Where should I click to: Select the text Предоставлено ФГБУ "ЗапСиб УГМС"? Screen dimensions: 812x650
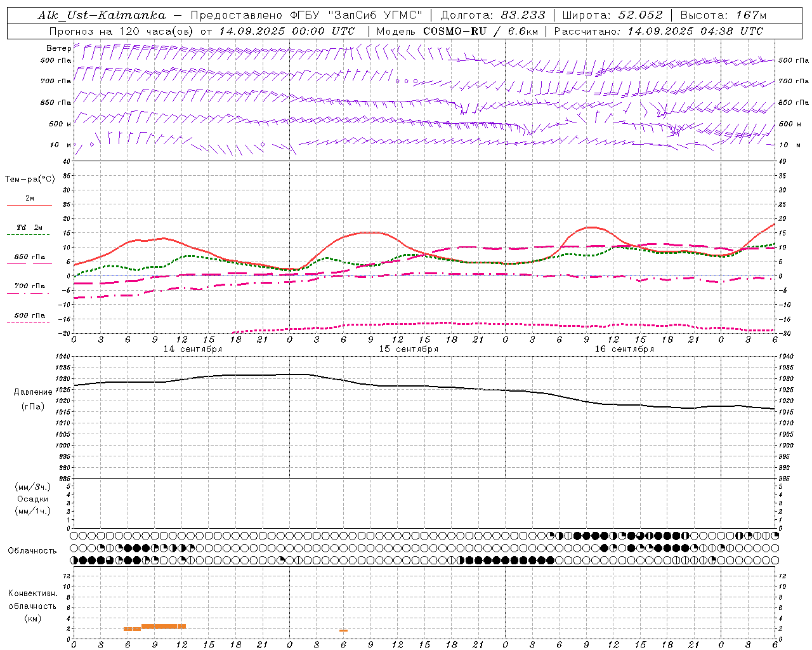(306, 15)
